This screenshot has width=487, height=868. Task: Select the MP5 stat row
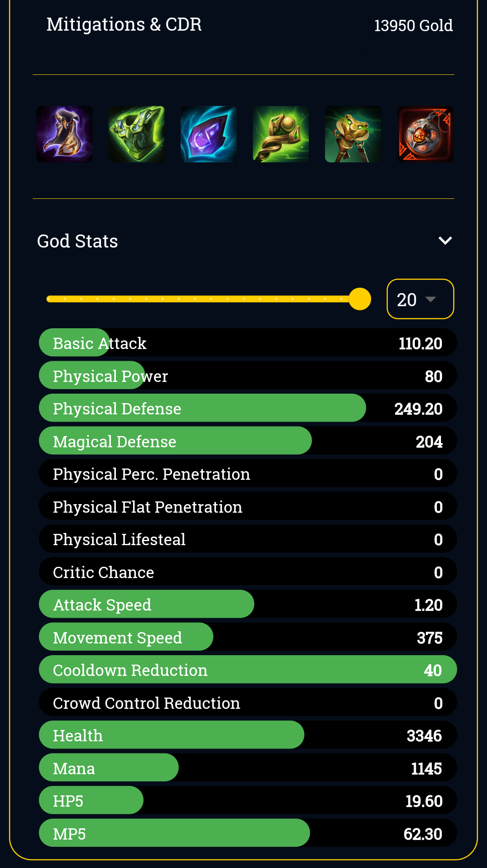pos(248,833)
